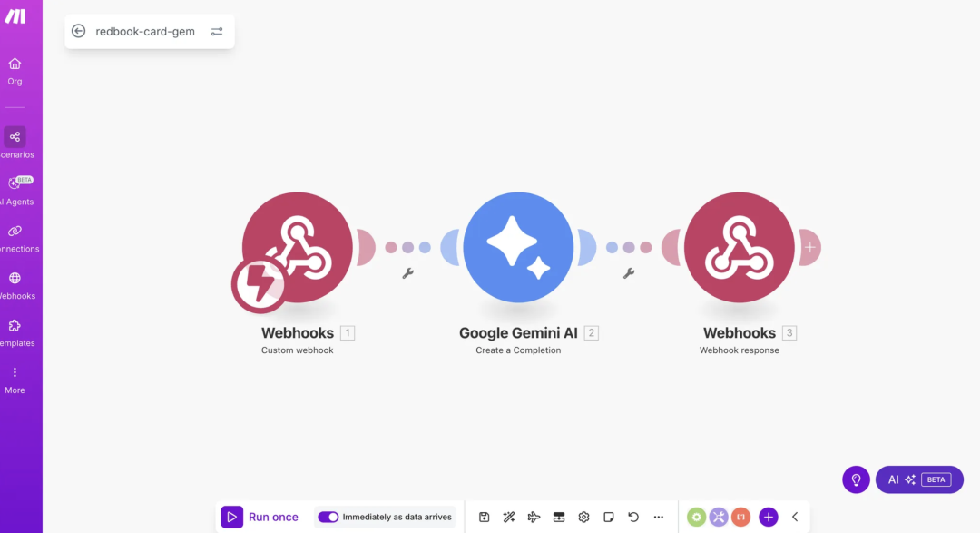Open the AI beta assistant button
Image resolution: width=980 pixels, height=533 pixels.
(919, 479)
